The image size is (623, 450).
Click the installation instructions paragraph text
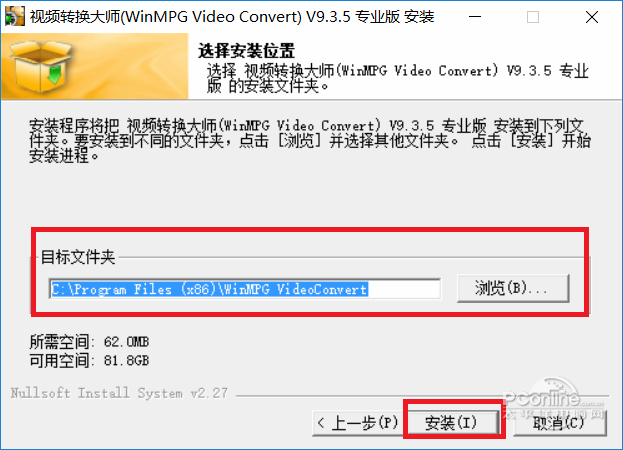[310, 141]
